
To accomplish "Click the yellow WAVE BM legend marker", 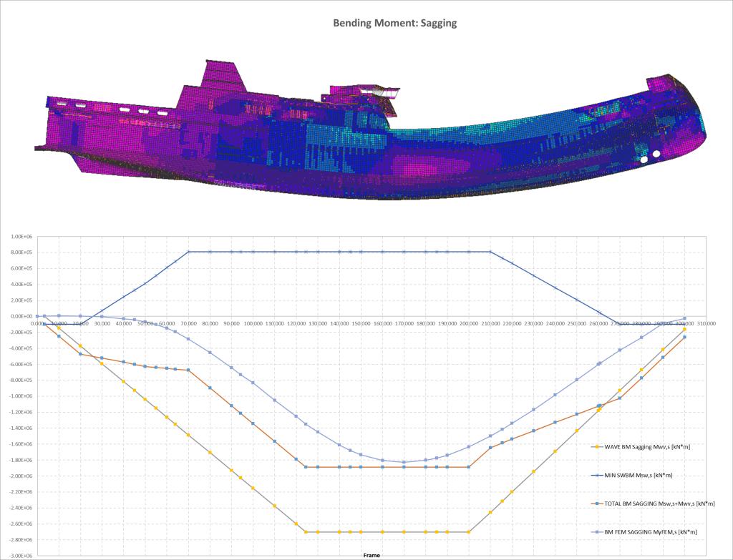I will pyautogui.click(x=597, y=447).
